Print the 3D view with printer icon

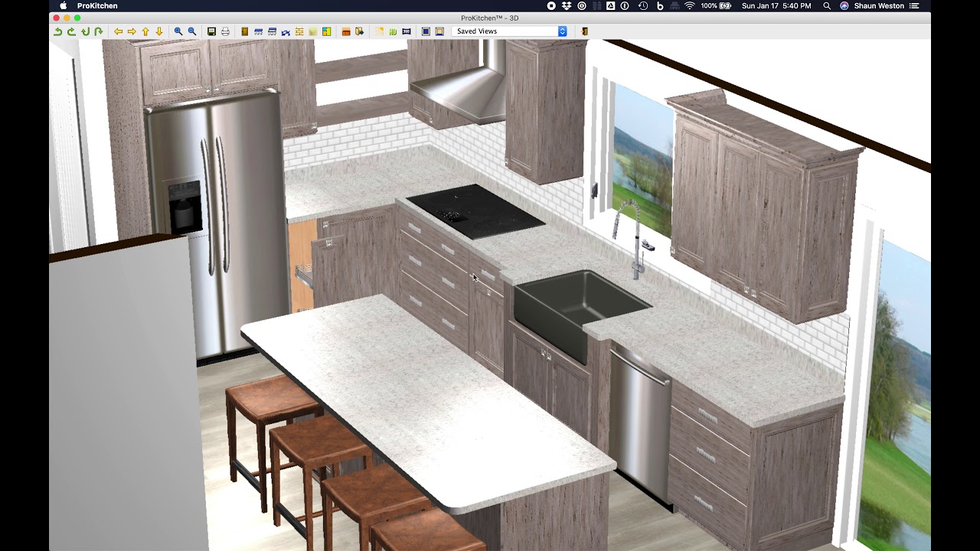click(225, 31)
